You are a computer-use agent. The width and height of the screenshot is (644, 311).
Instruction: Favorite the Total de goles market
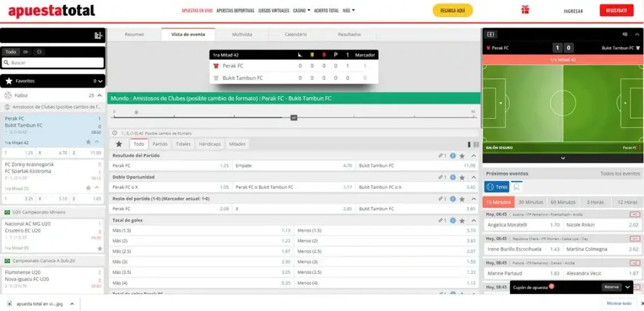[462, 221]
